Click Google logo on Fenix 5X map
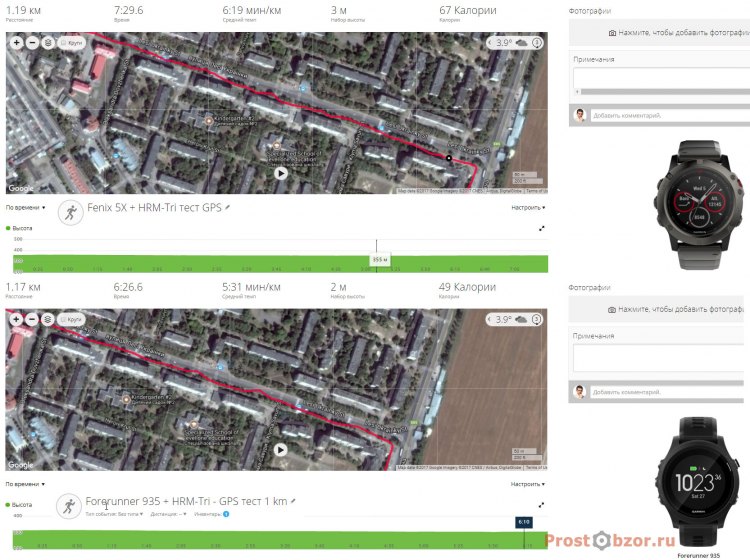 click(x=21, y=188)
